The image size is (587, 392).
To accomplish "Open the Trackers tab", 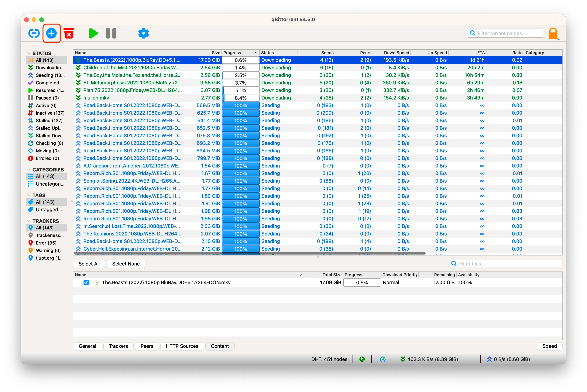I will coord(118,346).
